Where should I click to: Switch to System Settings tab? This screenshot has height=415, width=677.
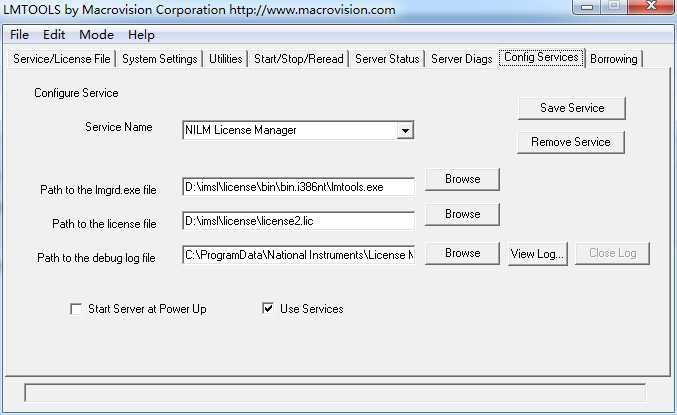(160, 59)
